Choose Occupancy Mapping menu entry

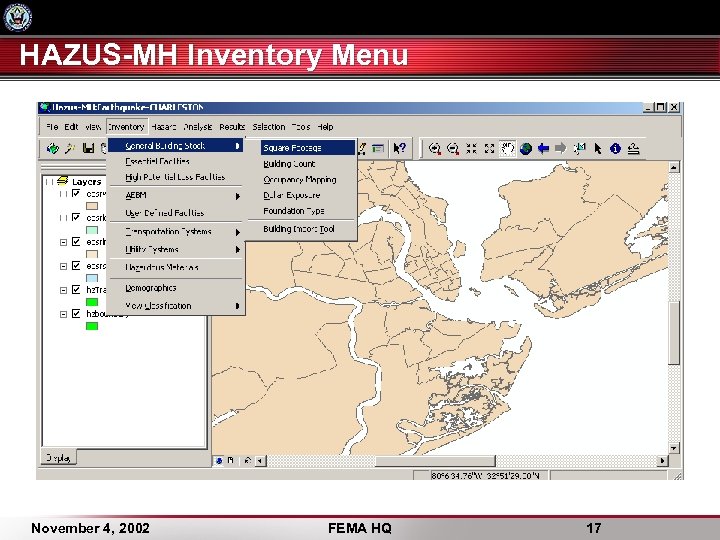coord(300,180)
